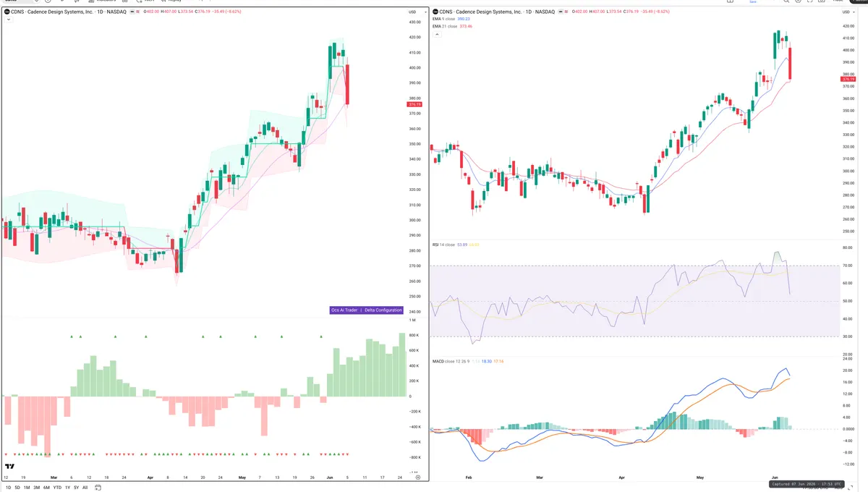This screenshot has height=492, width=868.
Task: Select the YTD time range
Action: [x=57, y=488]
